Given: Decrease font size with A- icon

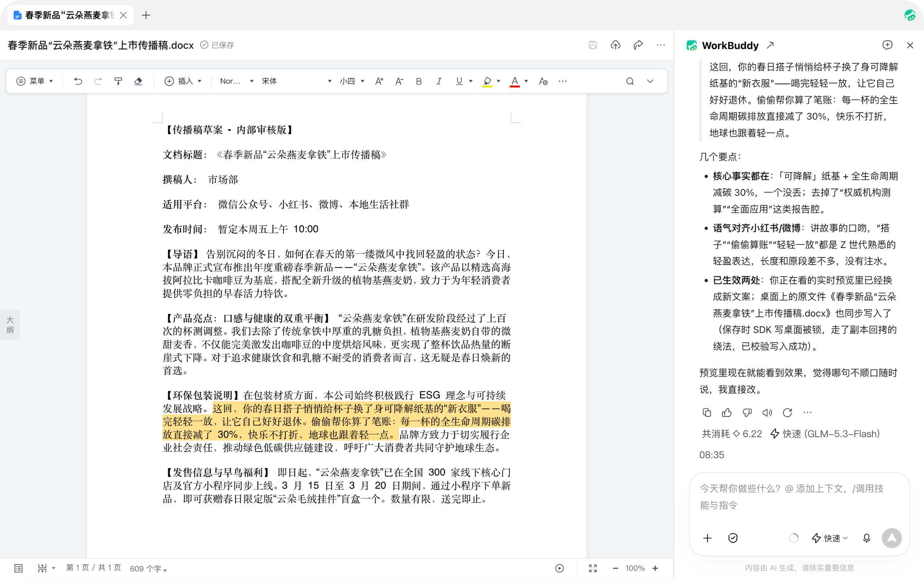Looking at the screenshot, I should (x=399, y=81).
